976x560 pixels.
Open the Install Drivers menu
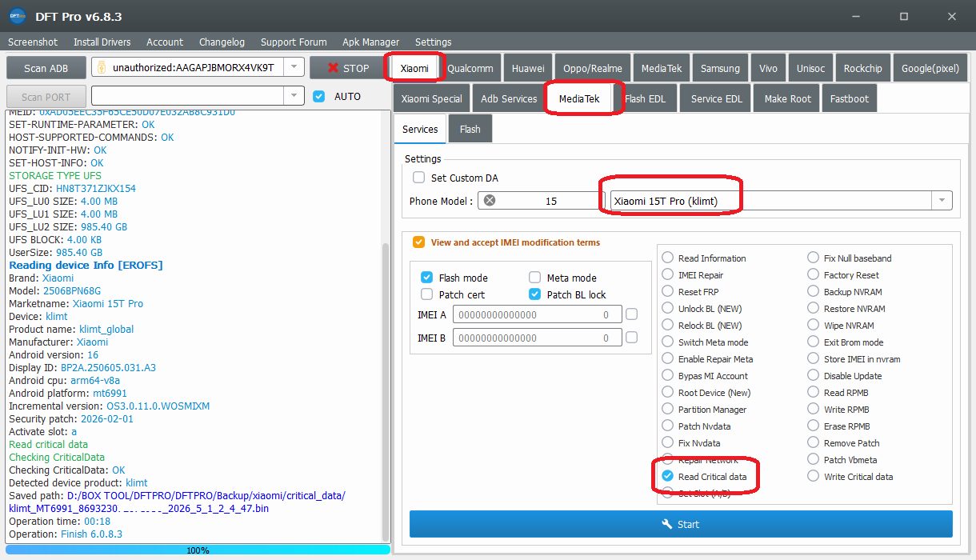coord(102,42)
